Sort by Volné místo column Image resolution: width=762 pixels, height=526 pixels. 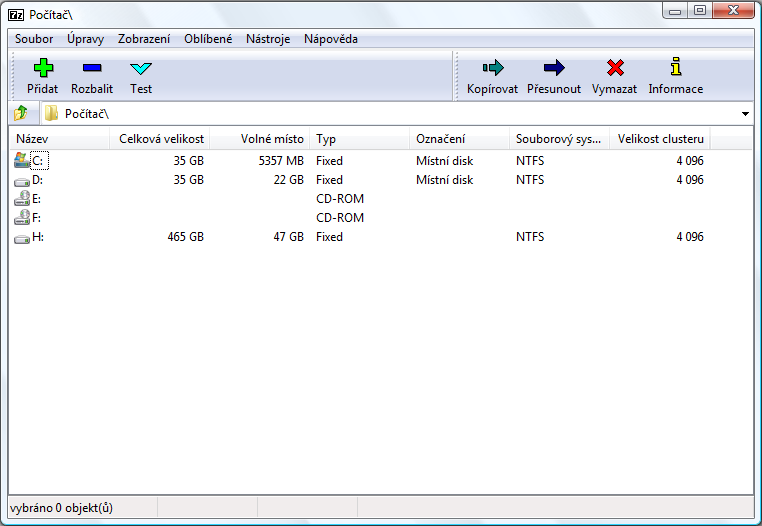point(260,139)
